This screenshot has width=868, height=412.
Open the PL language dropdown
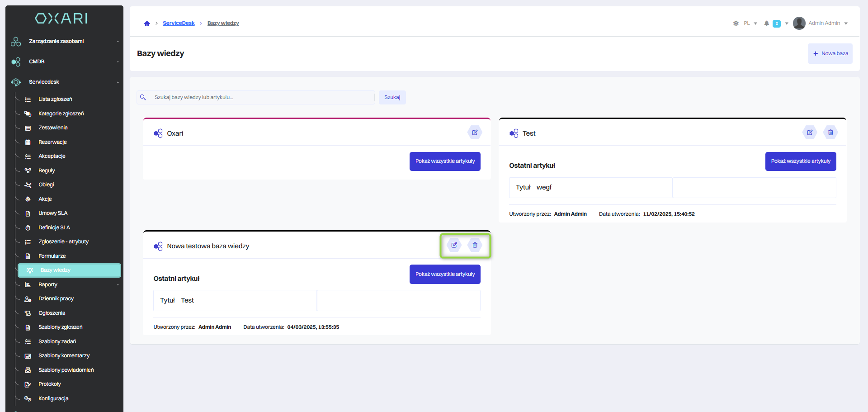click(x=750, y=24)
